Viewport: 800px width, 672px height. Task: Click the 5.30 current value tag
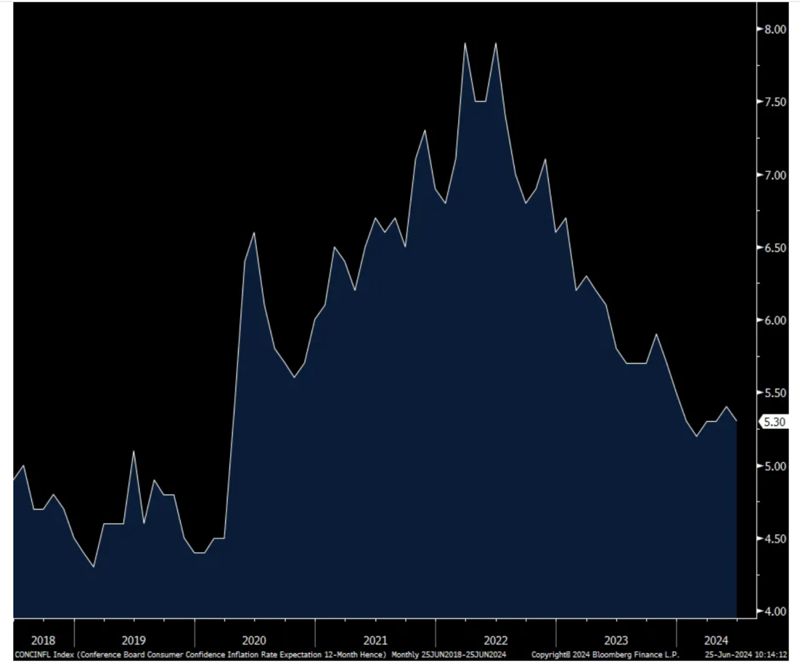(x=774, y=422)
